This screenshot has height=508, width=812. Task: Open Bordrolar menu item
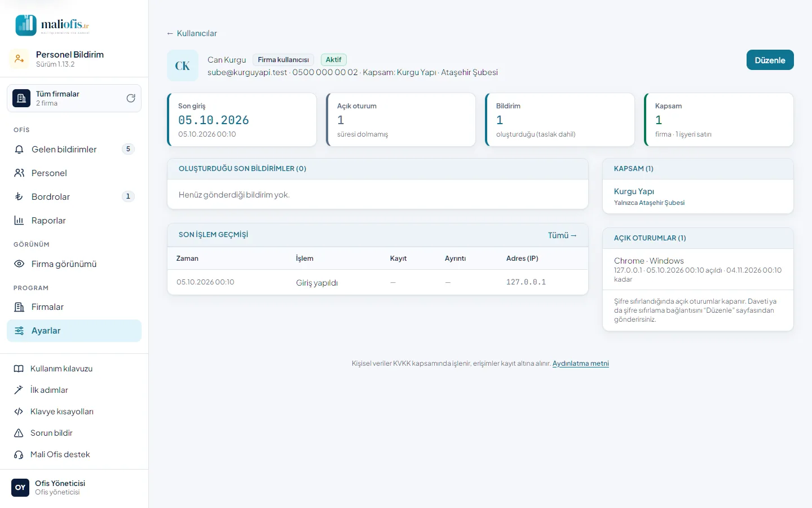click(74, 197)
